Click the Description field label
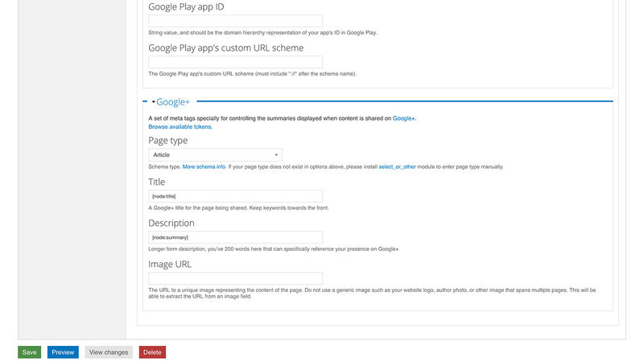The image size is (644, 362). (x=171, y=223)
